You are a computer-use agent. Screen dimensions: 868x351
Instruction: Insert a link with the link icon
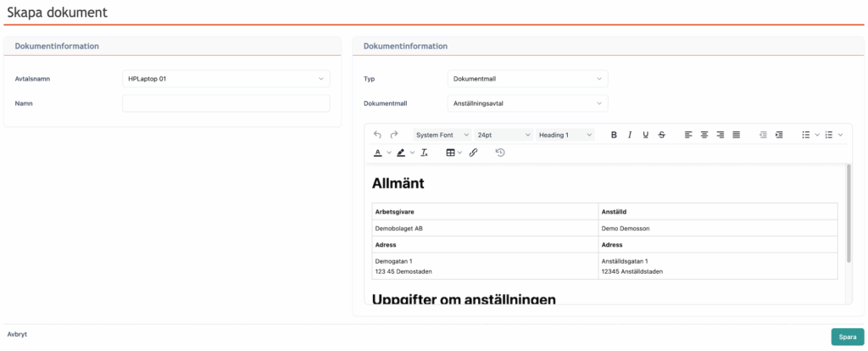coord(473,153)
